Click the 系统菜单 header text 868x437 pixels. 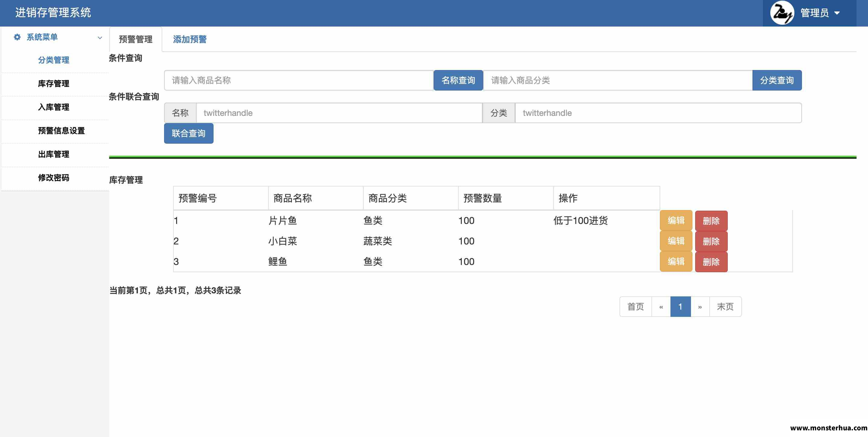click(x=42, y=37)
